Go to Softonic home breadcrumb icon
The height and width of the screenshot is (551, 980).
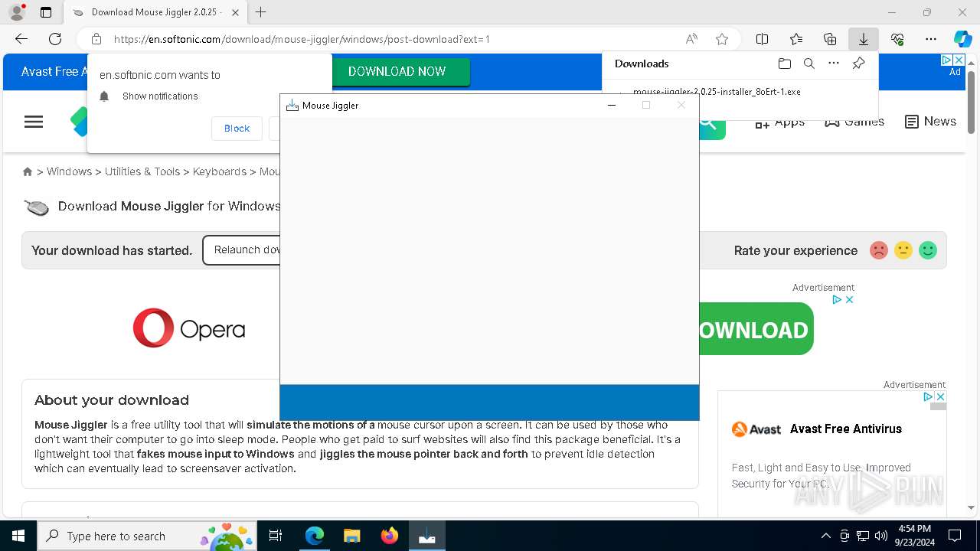coord(28,171)
